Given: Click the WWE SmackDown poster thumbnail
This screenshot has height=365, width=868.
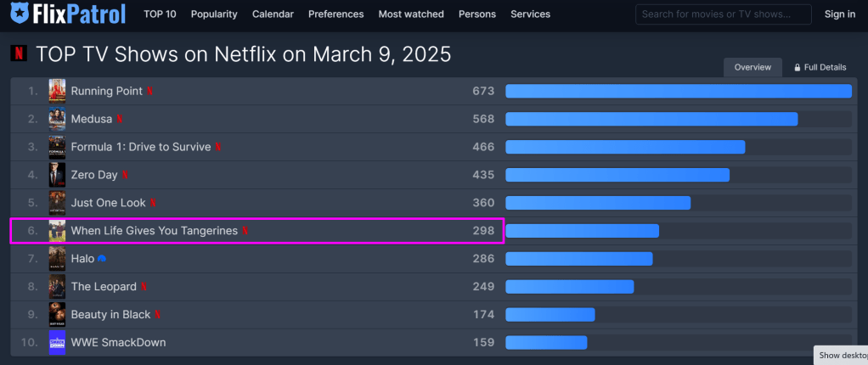Looking at the screenshot, I should [57, 343].
